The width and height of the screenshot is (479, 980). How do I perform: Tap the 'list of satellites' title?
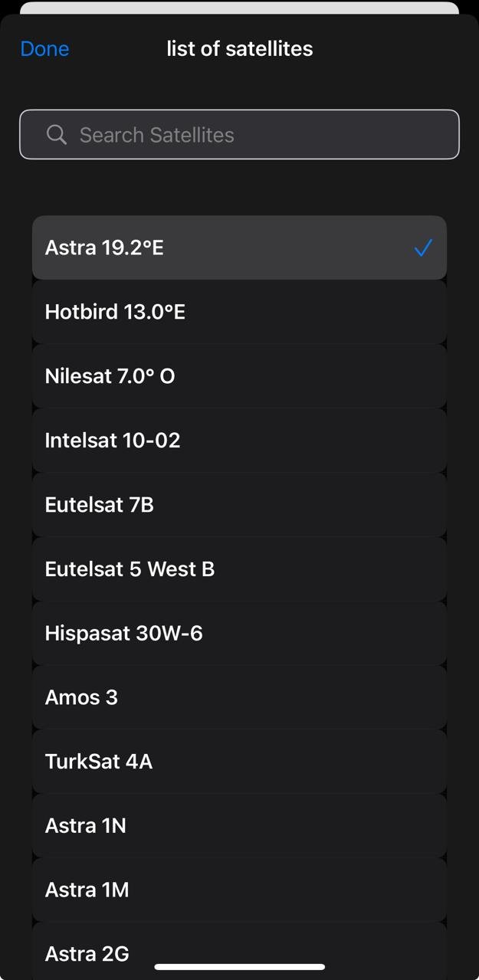239,48
